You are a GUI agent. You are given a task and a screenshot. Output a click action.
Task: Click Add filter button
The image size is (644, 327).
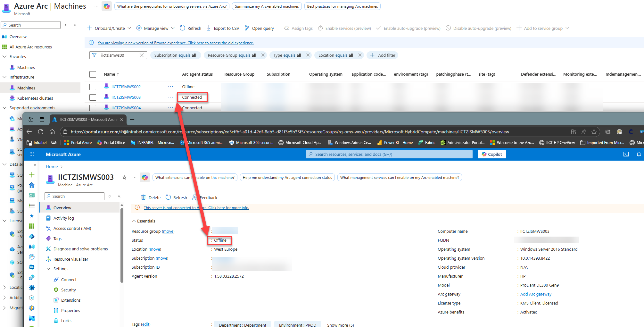(x=383, y=55)
